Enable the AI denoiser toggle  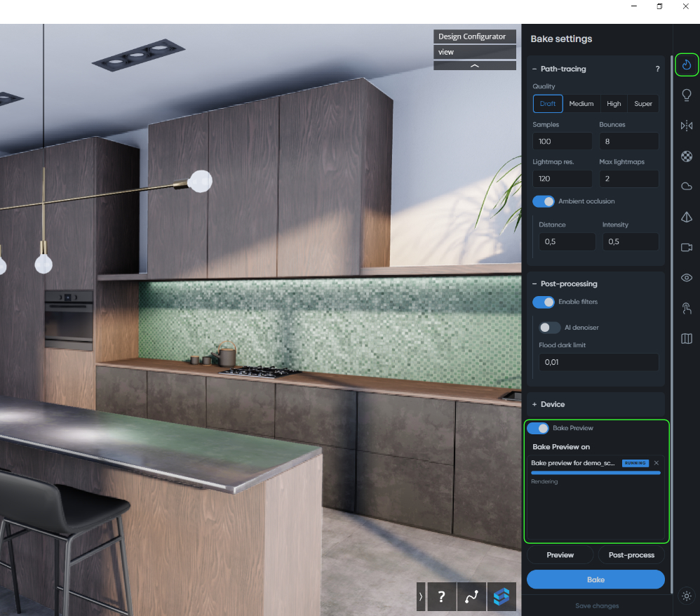pyautogui.click(x=549, y=328)
